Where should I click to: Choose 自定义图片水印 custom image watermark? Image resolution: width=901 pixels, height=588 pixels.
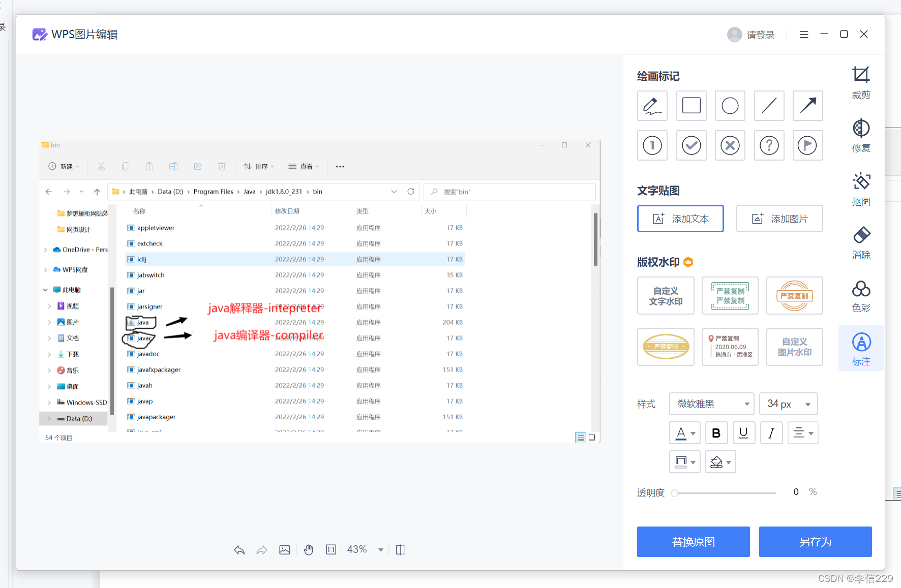pyautogui.click(x=794, y=347)
